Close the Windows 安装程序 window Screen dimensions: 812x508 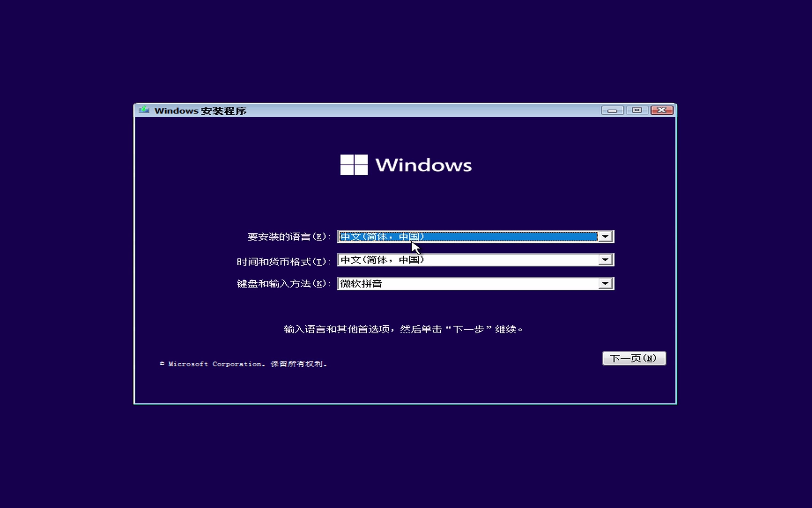point(662,110)
